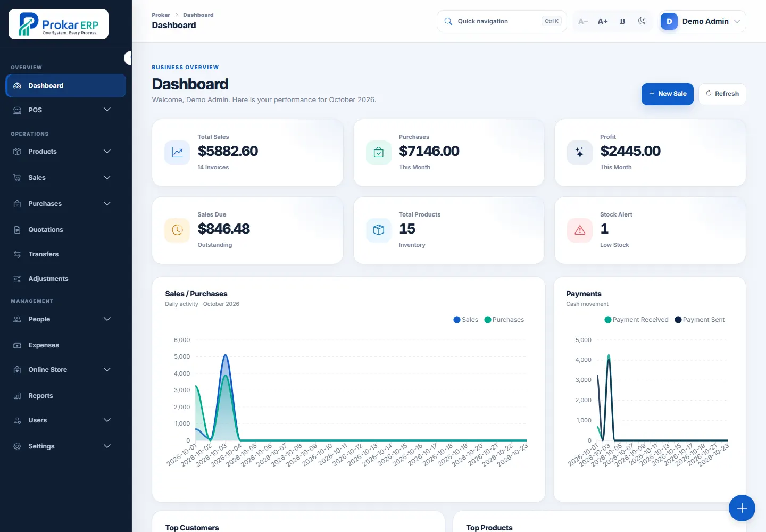766x532 pixels.
Task: Expand the Products submenu chevron
Action: [x=107, y=152]
